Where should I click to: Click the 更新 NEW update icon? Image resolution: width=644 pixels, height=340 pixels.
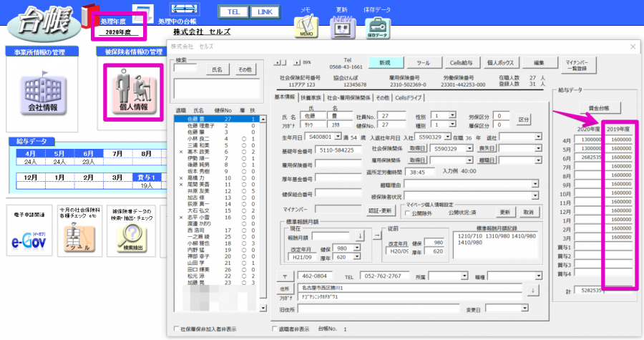pyautogui.click(x=343, y=27)
